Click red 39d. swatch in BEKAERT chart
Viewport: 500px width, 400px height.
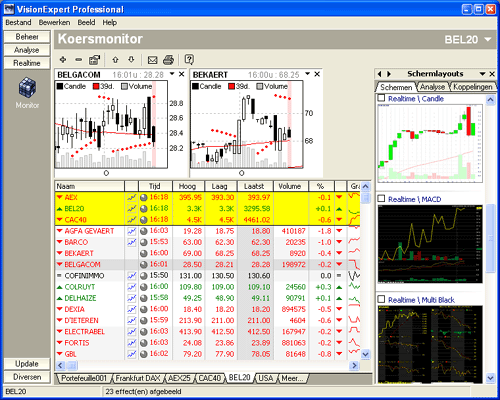[x=232, y=87]
